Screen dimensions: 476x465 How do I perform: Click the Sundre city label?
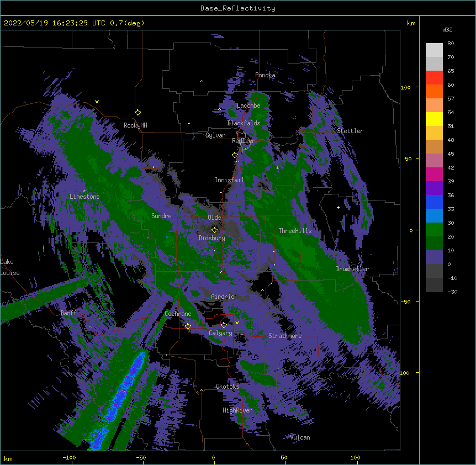coord(161,216)
